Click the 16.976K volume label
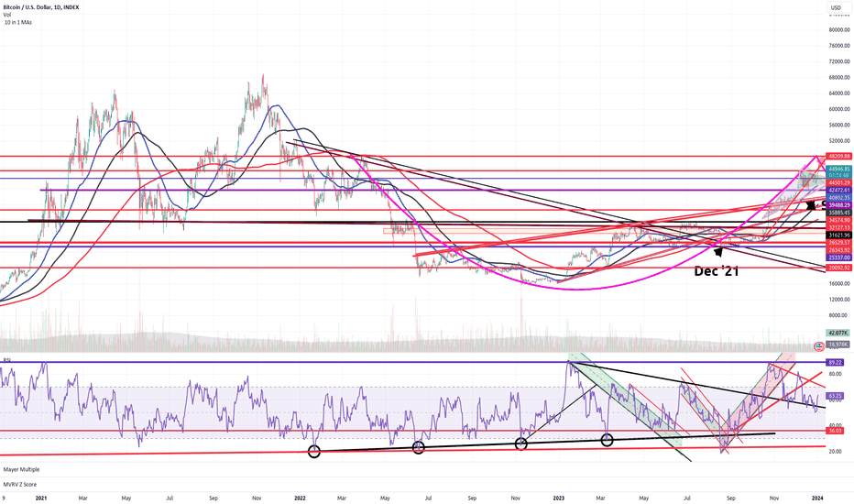The height and width of the screenshot is (504, 854). click(x=838, y=345)
